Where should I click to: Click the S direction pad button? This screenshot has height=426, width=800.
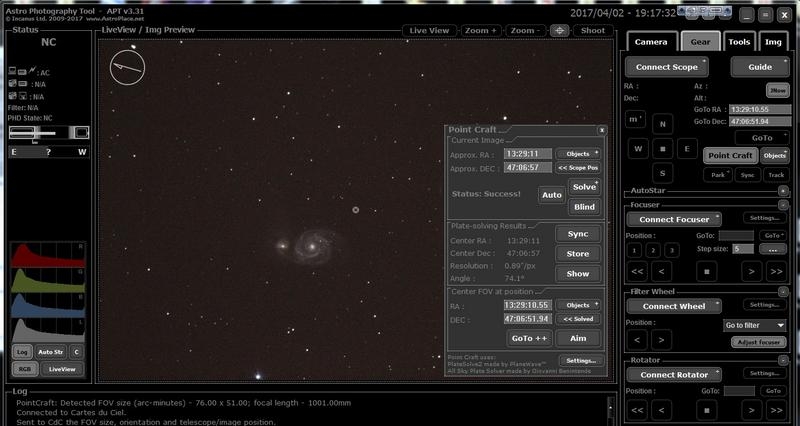point(661,172)
